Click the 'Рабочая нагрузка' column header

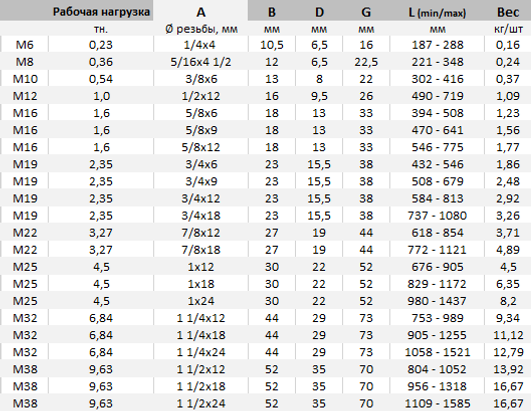(101, 12)
